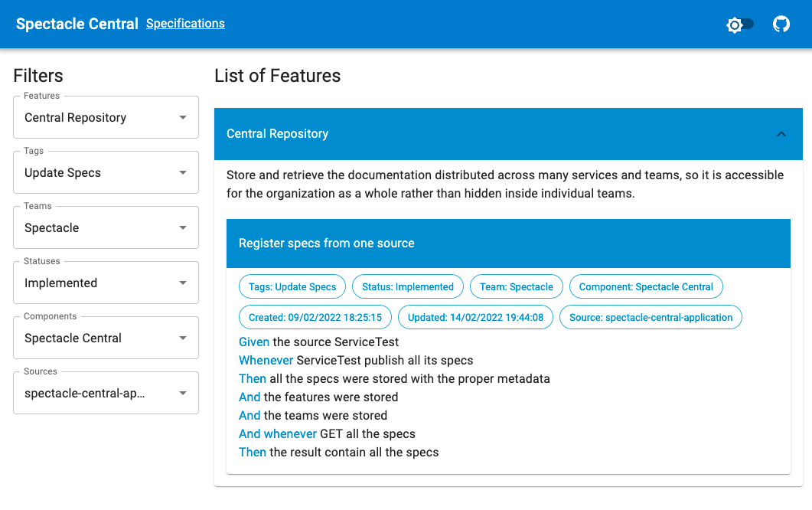Click the Sources filter arrow icon

[183, 393]
